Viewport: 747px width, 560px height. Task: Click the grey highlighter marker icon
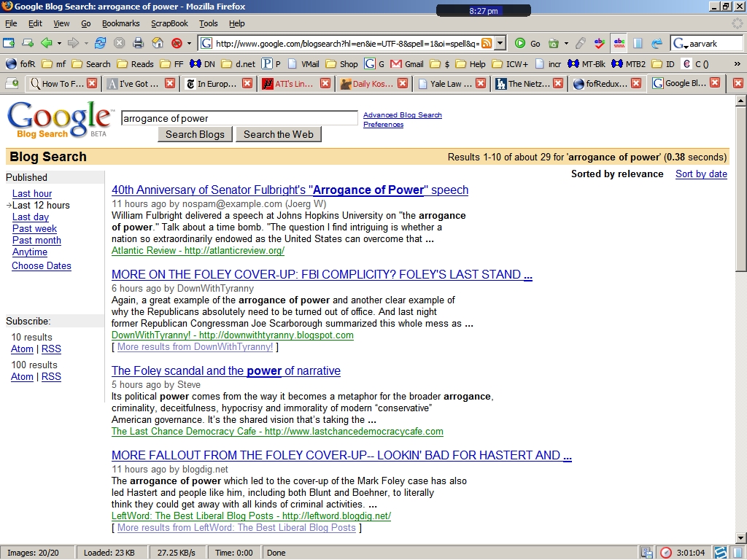pyautogui.click(x=580, y=43)
